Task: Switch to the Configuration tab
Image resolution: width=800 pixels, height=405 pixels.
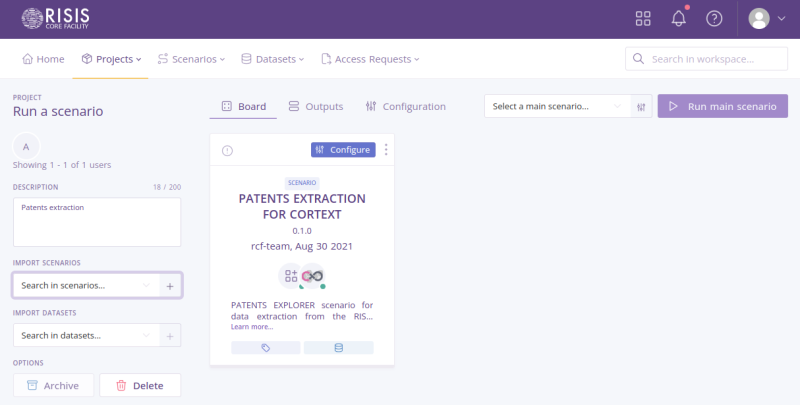Action: pyautogui.click(x=405, y=106)
